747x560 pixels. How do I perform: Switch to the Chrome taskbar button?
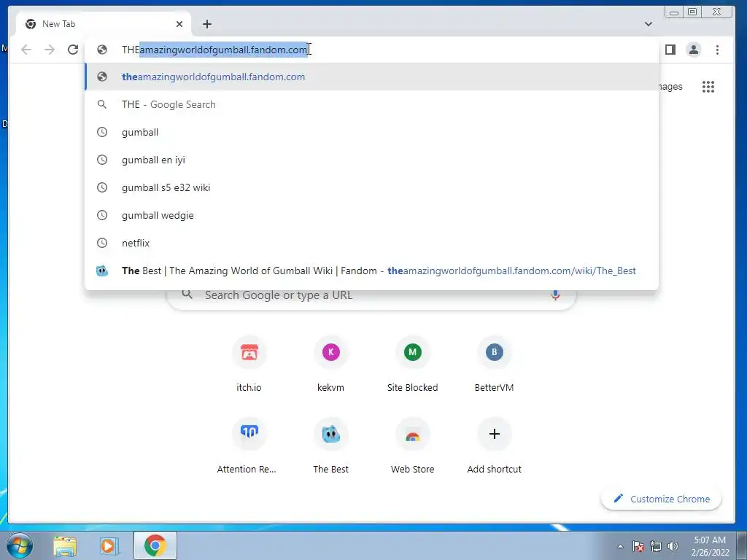(x=155, y=545)
